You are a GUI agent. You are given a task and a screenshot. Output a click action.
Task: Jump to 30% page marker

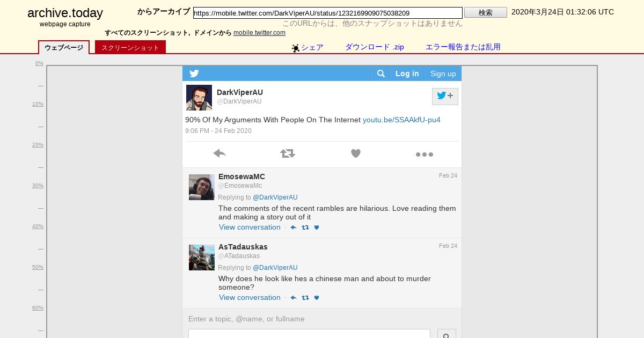point(38,186)
